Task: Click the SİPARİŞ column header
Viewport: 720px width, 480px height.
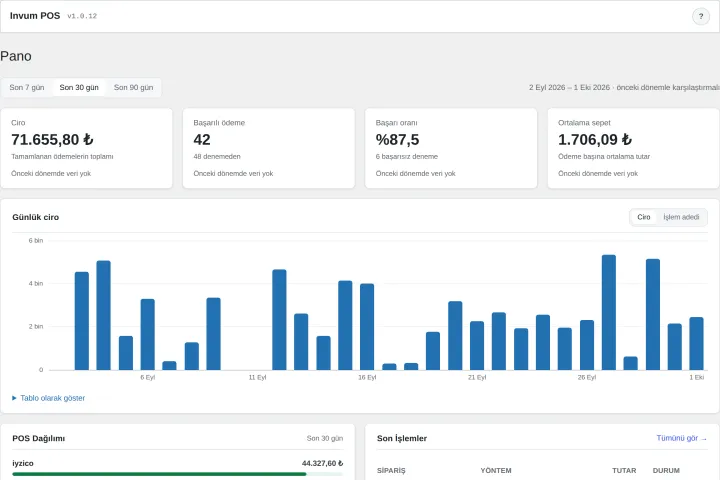Action: click(391, 471)
